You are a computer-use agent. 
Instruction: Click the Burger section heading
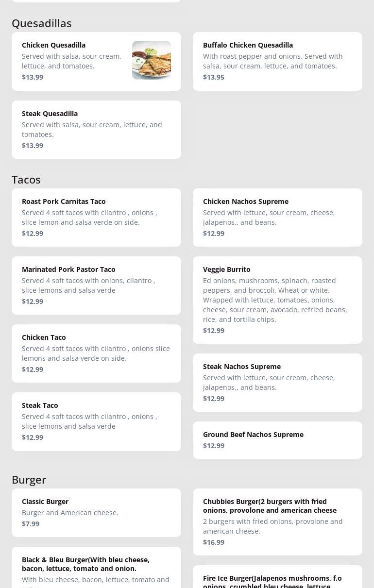(29, 480)
